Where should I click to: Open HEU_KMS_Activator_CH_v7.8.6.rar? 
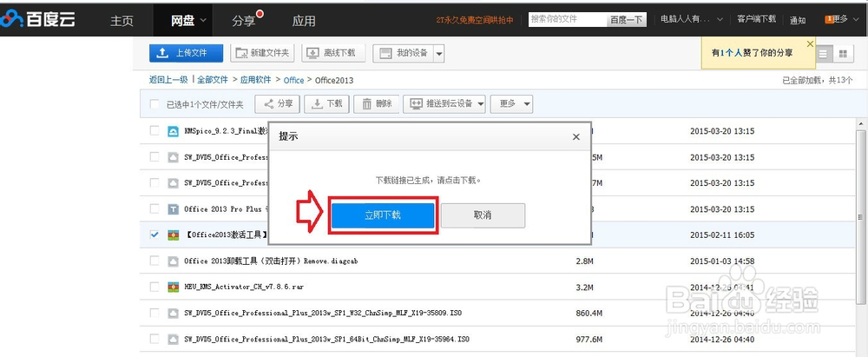point(244,288)
